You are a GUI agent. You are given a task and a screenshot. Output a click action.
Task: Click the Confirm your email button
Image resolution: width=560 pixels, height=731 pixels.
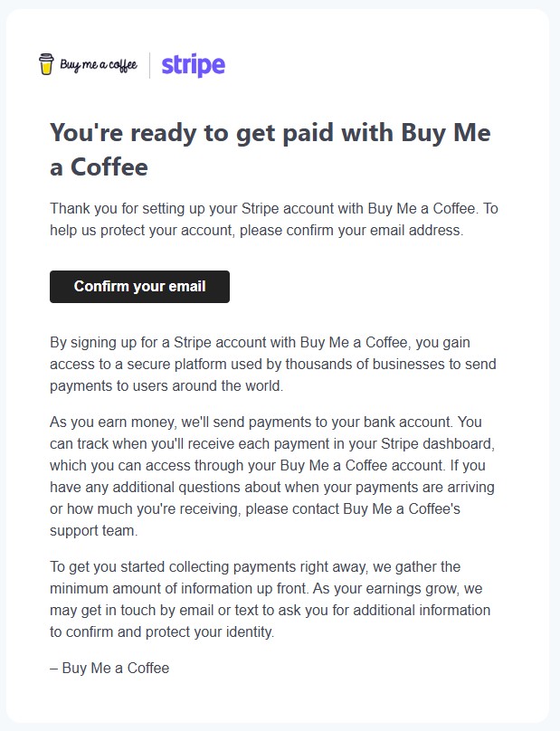pyautogui.click(x=139, y=287)
